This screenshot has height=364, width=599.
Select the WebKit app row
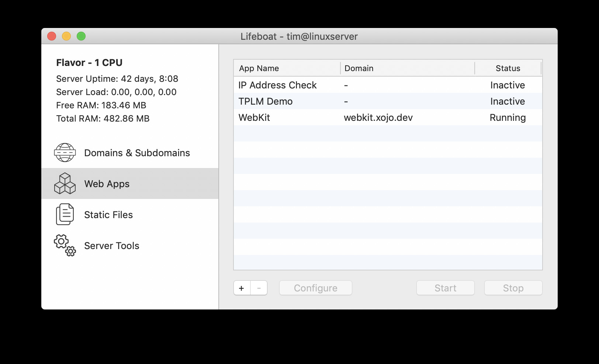point(388,118)
